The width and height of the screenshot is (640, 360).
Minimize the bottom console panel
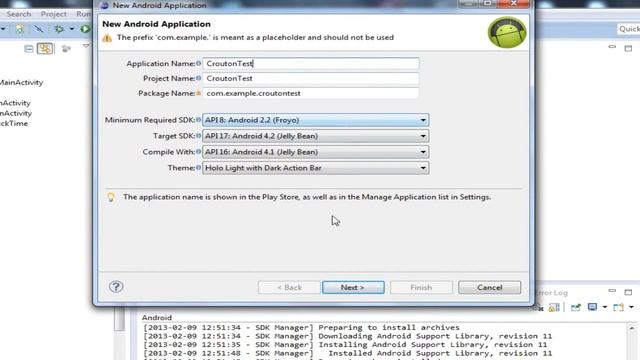click(x=612, y=291)
